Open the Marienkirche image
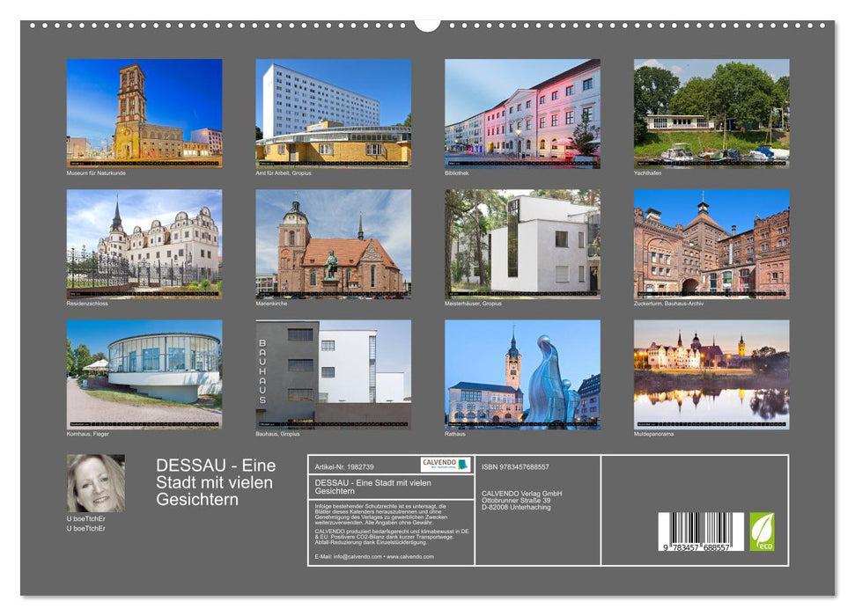855x616 pixels. (x=330, y=246)
